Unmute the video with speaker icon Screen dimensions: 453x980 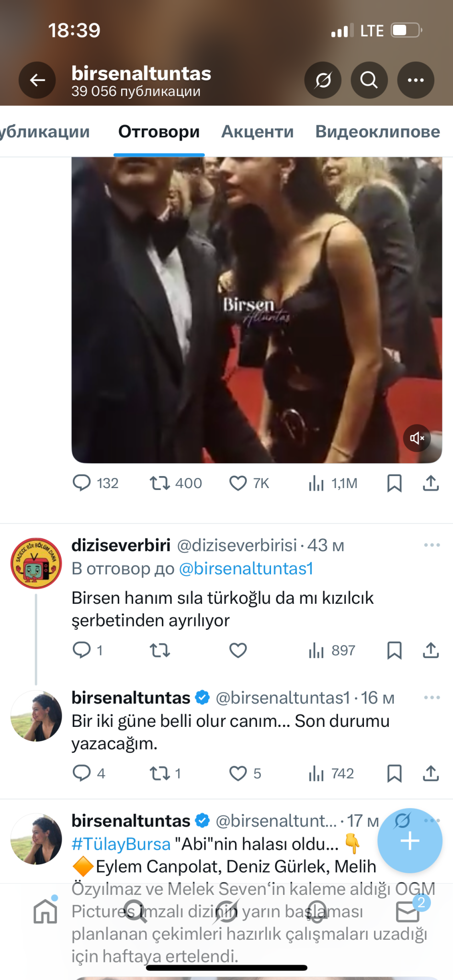[417, 438]
